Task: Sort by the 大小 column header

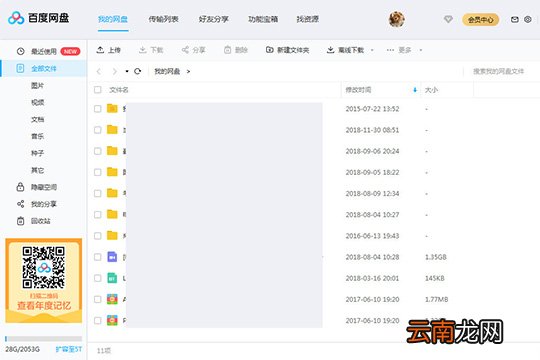Action: tap(431, 90)
